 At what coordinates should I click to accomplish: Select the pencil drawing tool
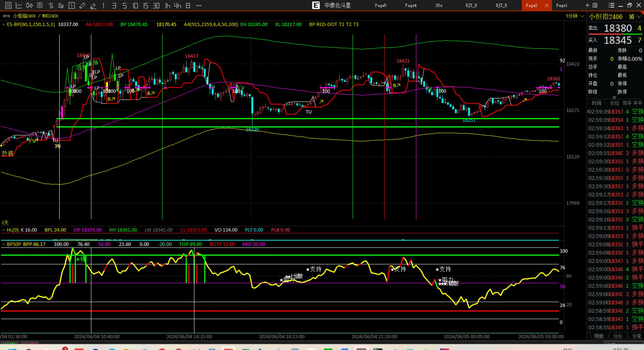click(x=82, y=6)
